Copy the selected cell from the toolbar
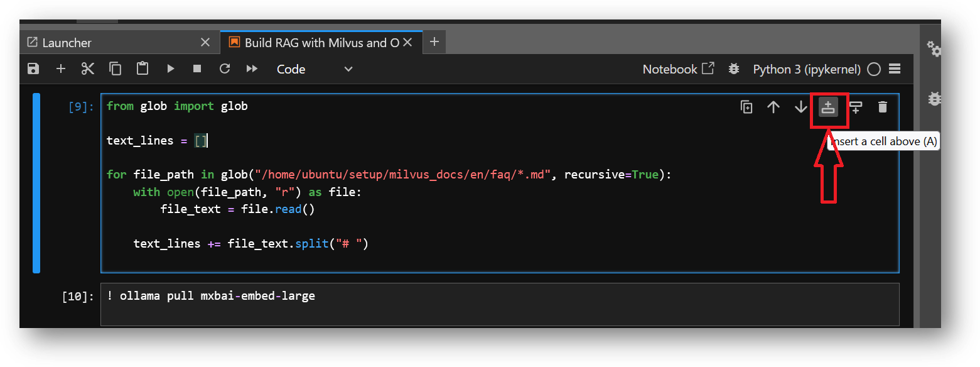 [115, 69]
